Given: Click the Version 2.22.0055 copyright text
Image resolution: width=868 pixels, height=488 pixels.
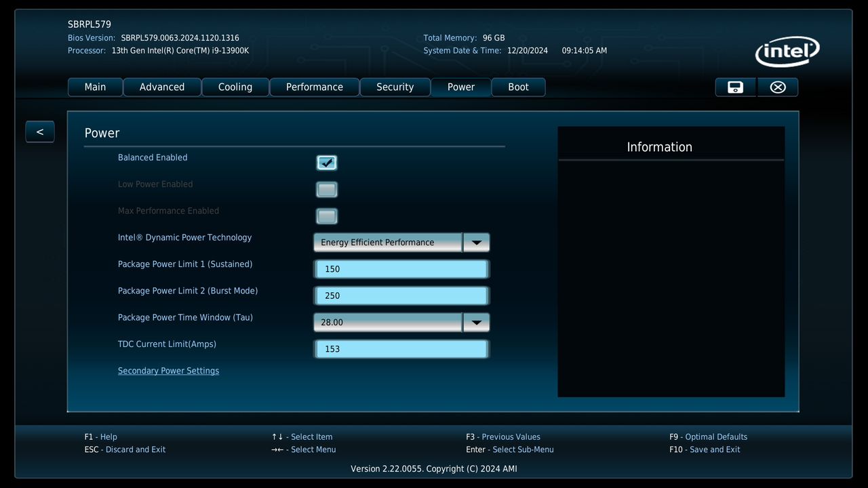Looking at the screenshot, I should click(434, 469).
